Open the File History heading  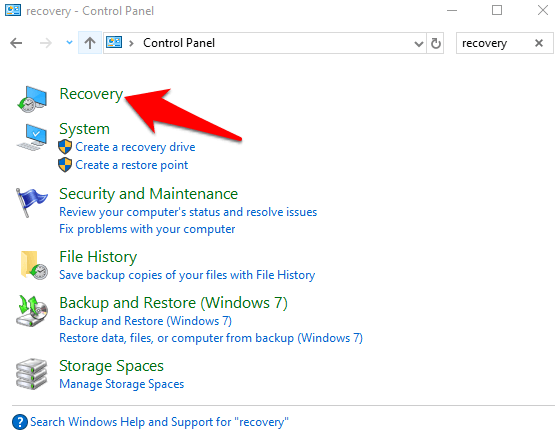[x=98, y=257]
